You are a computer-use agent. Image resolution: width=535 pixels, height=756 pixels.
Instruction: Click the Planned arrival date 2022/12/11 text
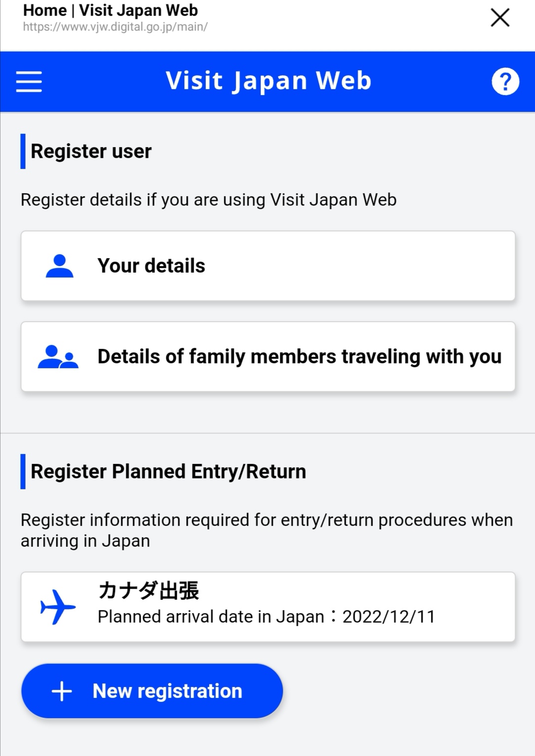pos(267,617)
